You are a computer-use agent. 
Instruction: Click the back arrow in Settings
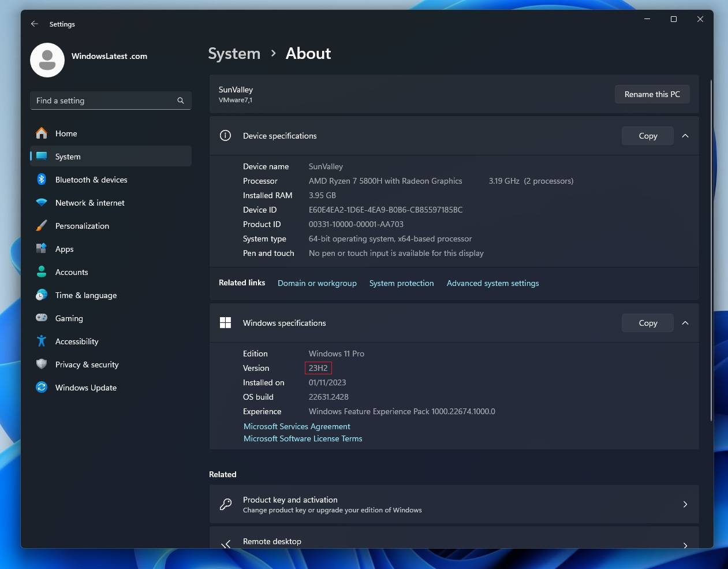tap(34, 24)
